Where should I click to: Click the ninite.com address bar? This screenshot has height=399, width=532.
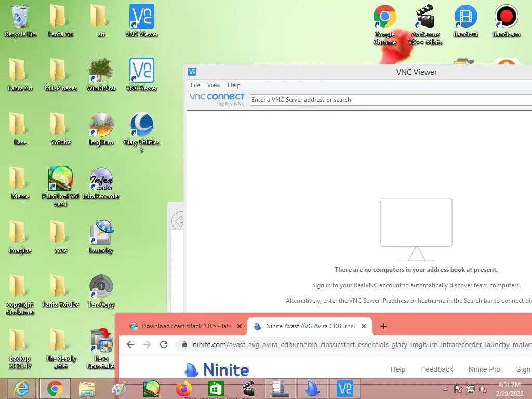[x=354, y=345]
